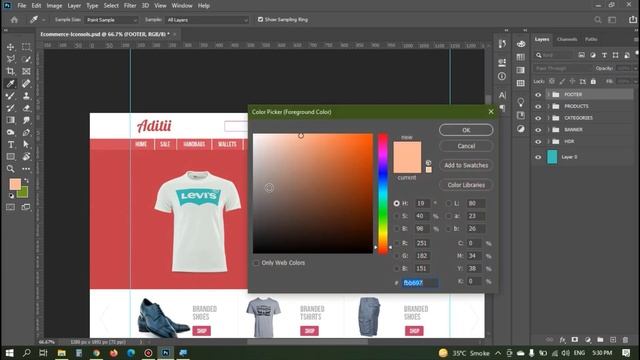Viewport: 640px width, 360px height.
Task: Open Windows Start menu
Action: 9,353
